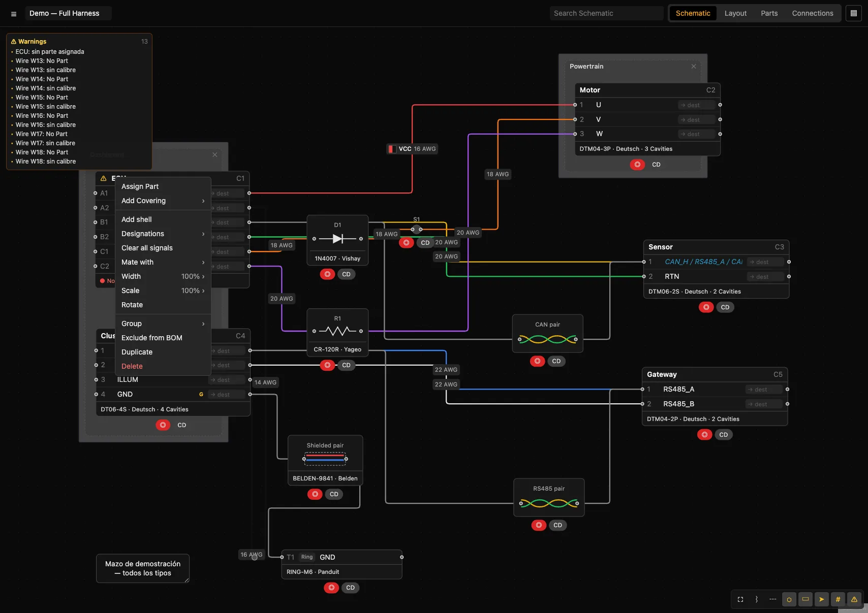
Task: Click the CD badge under RS485 pair
Action: (557, 525)
